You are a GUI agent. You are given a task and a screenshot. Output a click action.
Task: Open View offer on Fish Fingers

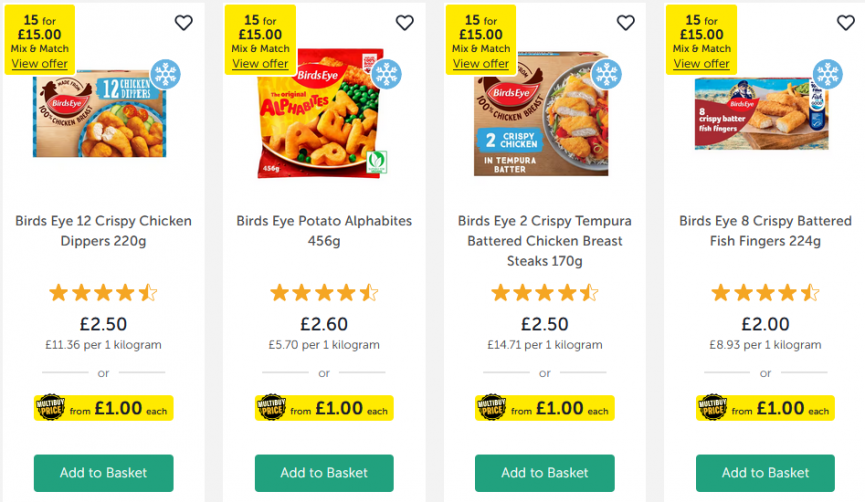pos(701,63)
